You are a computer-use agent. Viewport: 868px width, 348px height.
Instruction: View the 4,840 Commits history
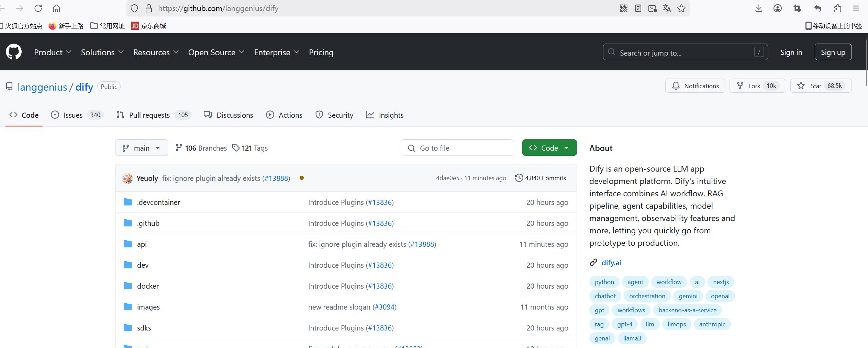tap(541, 178)
